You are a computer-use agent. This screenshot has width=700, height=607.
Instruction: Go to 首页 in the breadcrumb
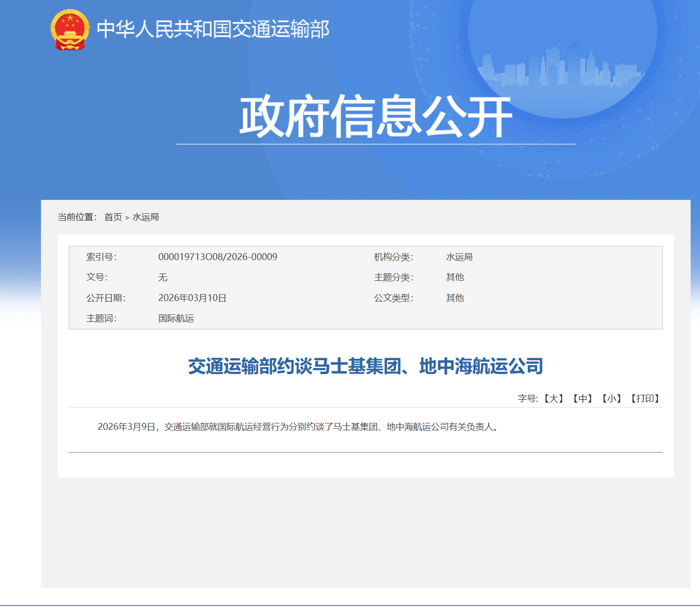click(x=113, y=217)
